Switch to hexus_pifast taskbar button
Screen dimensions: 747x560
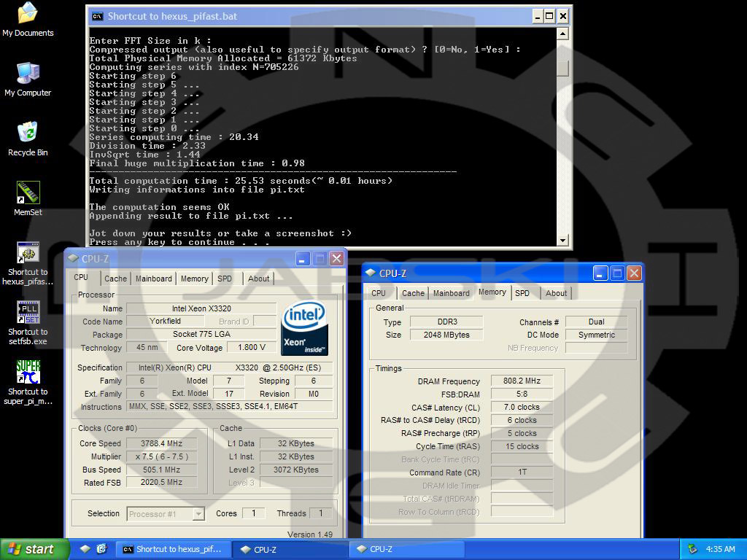click(174, 549)
